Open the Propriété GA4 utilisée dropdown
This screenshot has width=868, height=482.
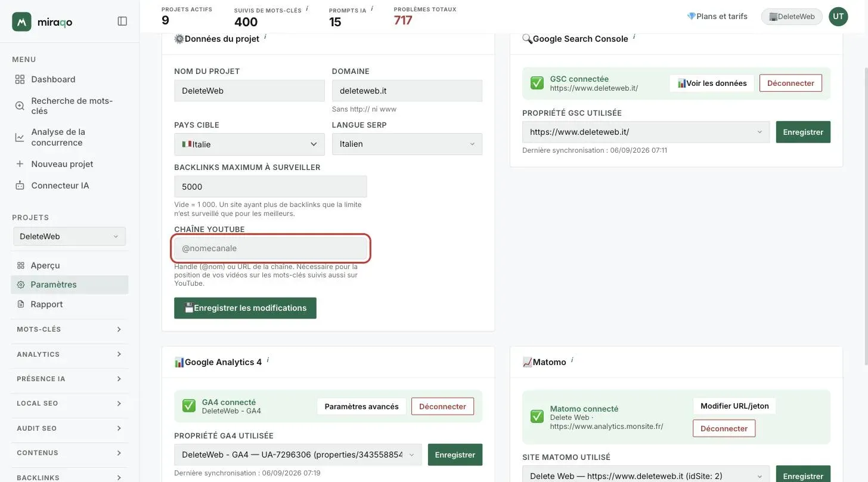298,455
